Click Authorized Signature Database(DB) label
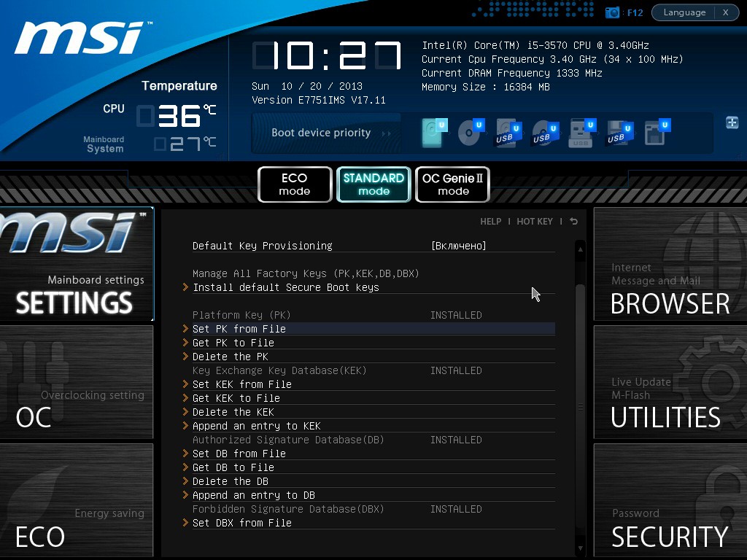The image size is (747, 560). pyautogui.click(x=288, y=440)
